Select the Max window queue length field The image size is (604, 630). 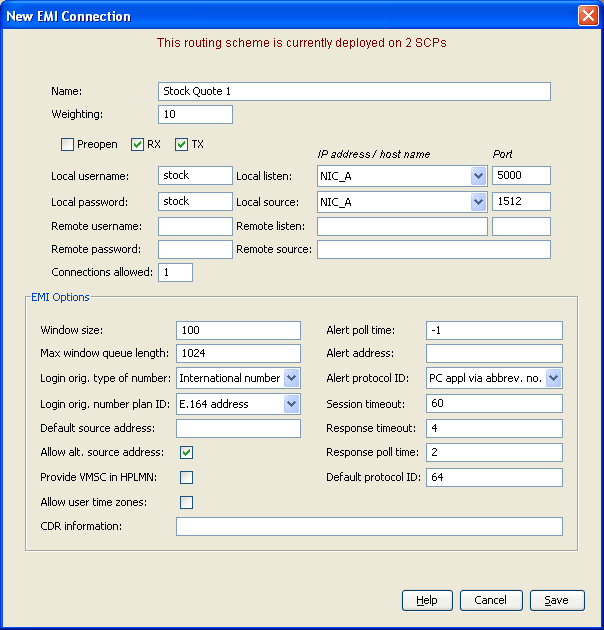point(238,354)
